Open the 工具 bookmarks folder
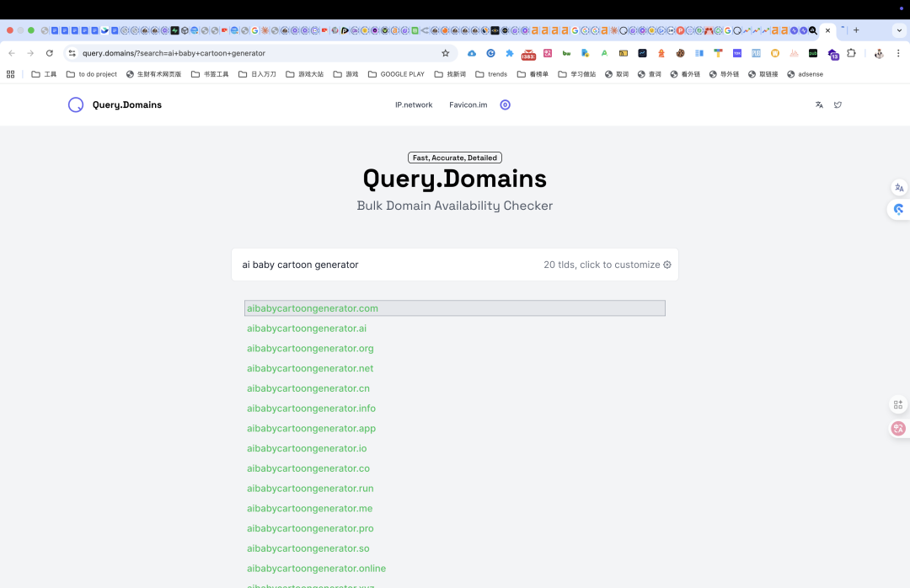This screenshot has height=588, width=910. point(44,74)
